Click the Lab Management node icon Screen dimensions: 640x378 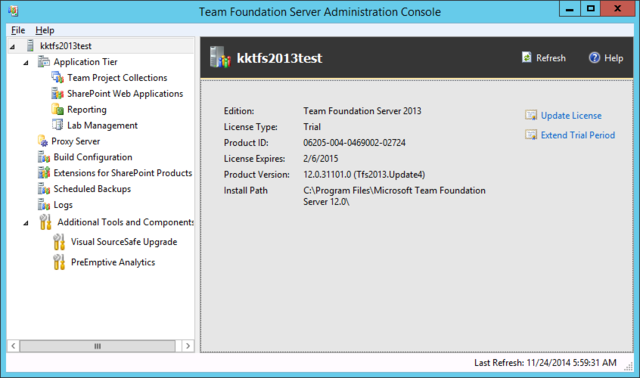[x=58, y=125]
